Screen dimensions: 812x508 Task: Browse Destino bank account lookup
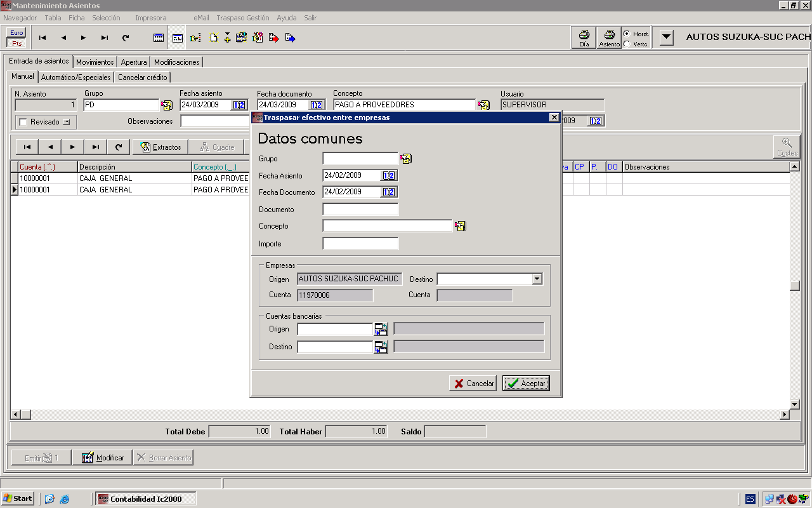pyautogui.click(x=381, y=347)
